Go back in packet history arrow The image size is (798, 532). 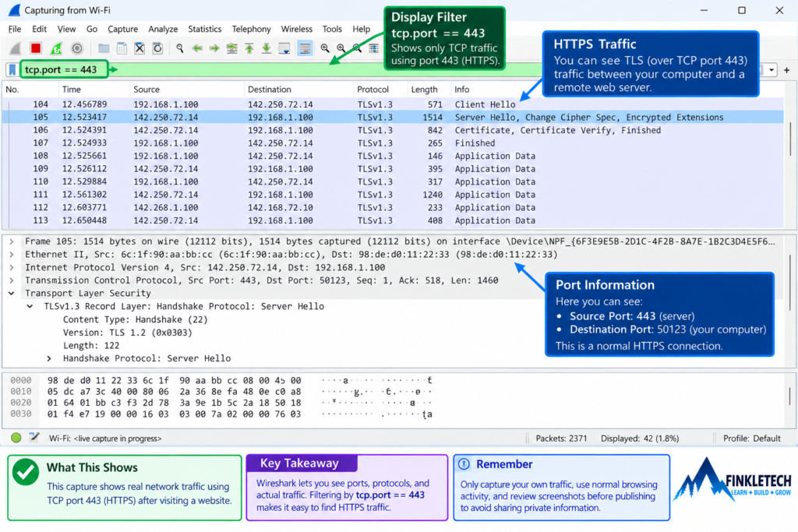pyautogui.click(x=197, y=48)
